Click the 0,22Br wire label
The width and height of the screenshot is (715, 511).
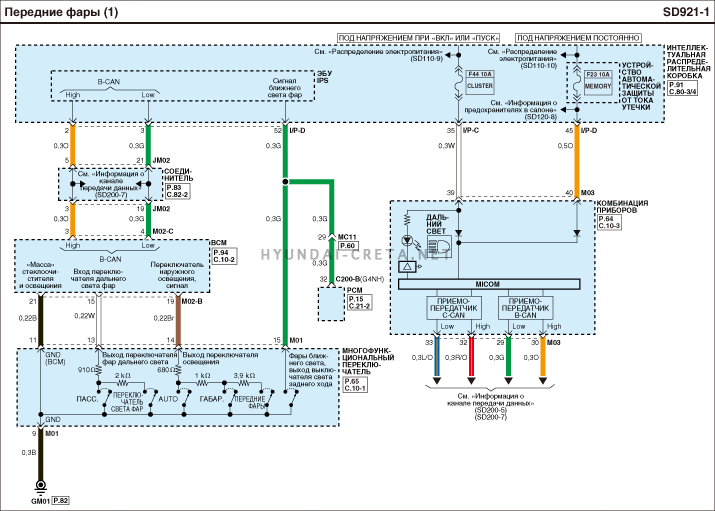pos(164,318)
